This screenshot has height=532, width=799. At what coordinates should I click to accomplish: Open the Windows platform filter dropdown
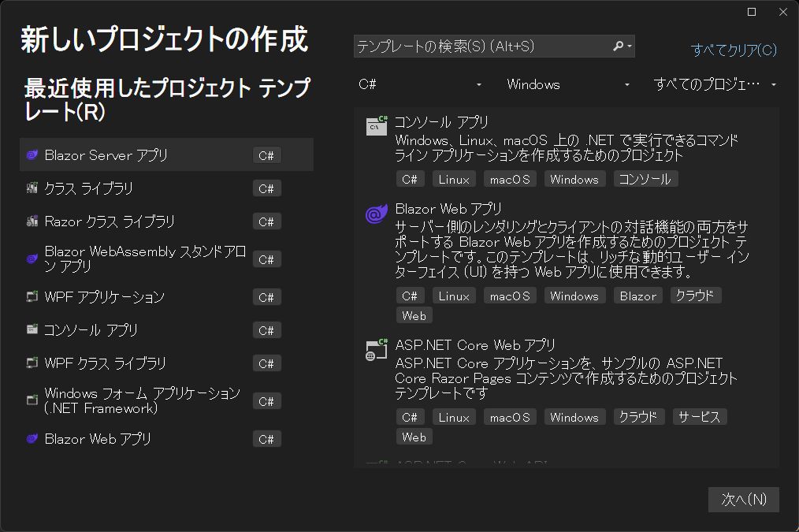(x=568, y=84)
